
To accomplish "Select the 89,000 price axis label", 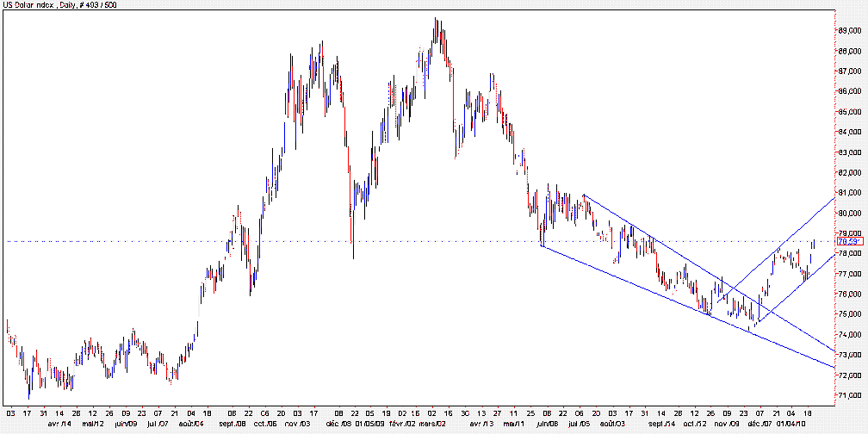I will coord(851,32).
